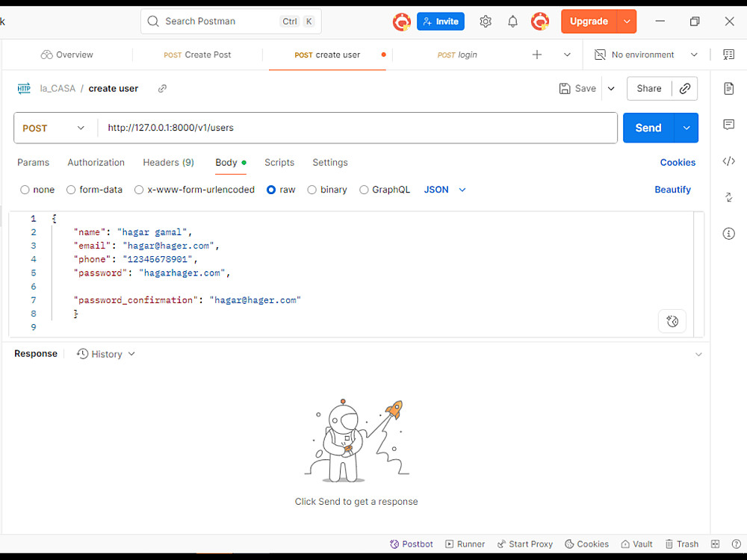Click the Search Postman field
747x560 pixels.
tap(231, 22)
